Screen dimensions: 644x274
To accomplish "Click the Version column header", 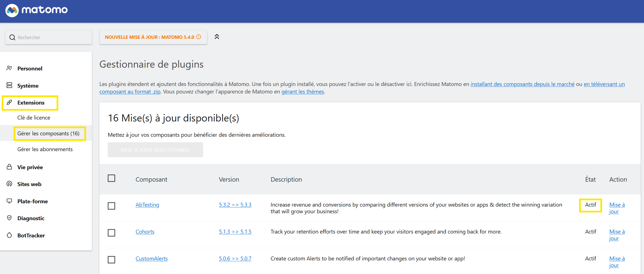I will (229, 179).
